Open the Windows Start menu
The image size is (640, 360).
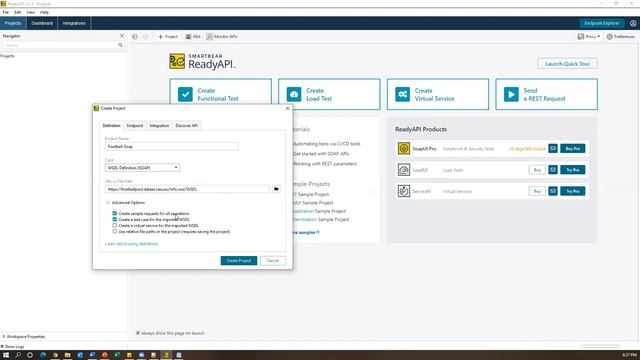6,355
